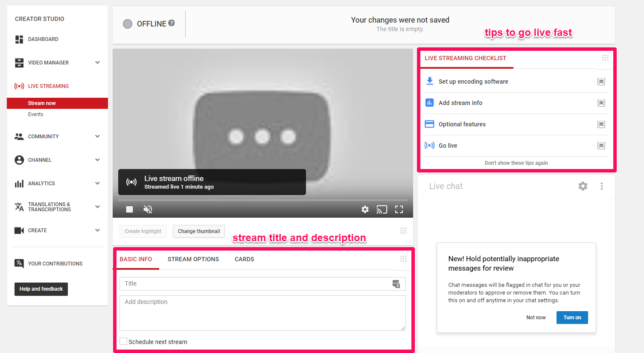Click into the Add description text area
Screen dimensions: 644x353
point(262,313)
